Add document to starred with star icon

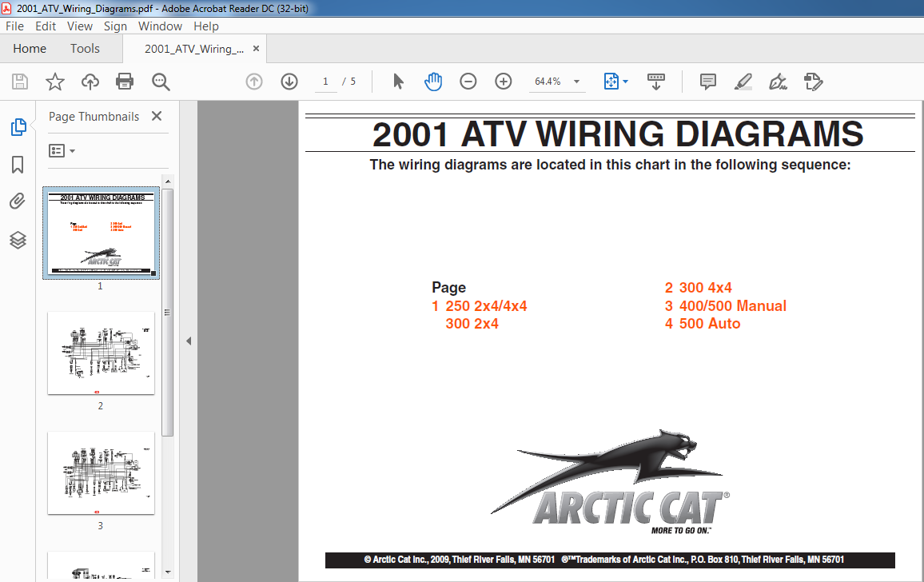[55, 82]
